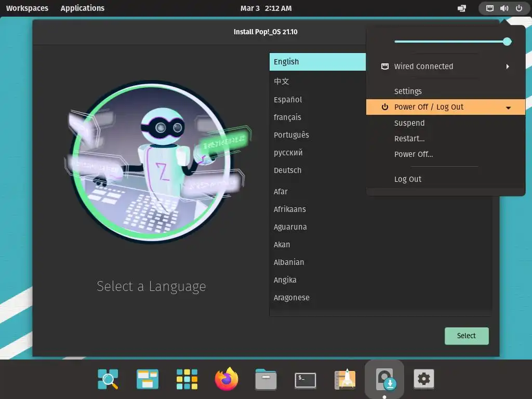The image size is (532, 399).
Task: Expand the Wired Connected submenu arrow
Action: [508, 66]
